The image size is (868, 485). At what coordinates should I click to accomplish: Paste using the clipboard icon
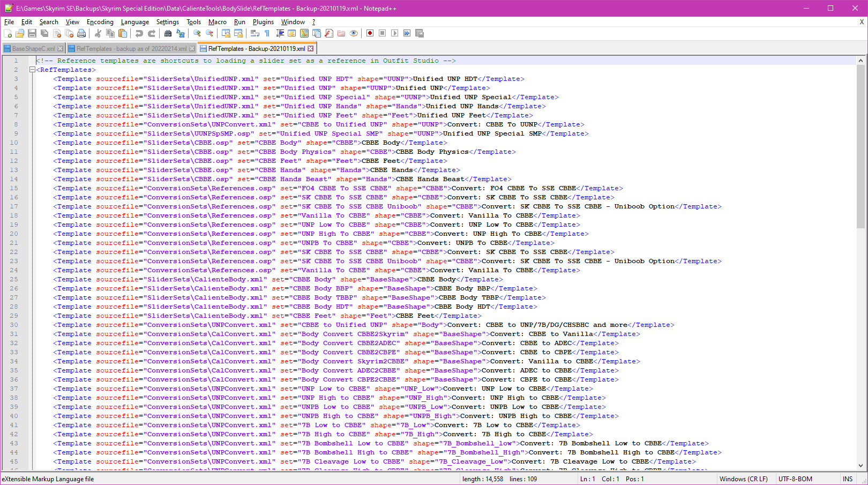pyautogui.click(x=123, y=33)
